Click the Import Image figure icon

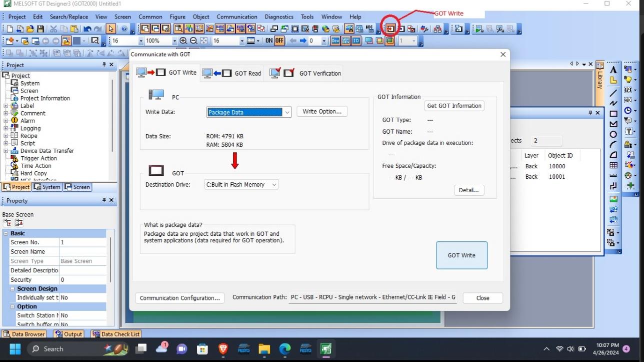[613, 199]
